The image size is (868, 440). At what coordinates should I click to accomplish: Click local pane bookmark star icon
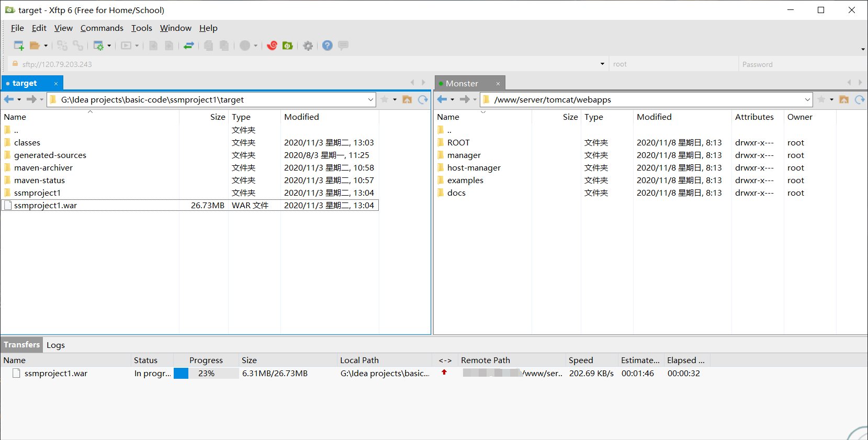pos(385,99)
